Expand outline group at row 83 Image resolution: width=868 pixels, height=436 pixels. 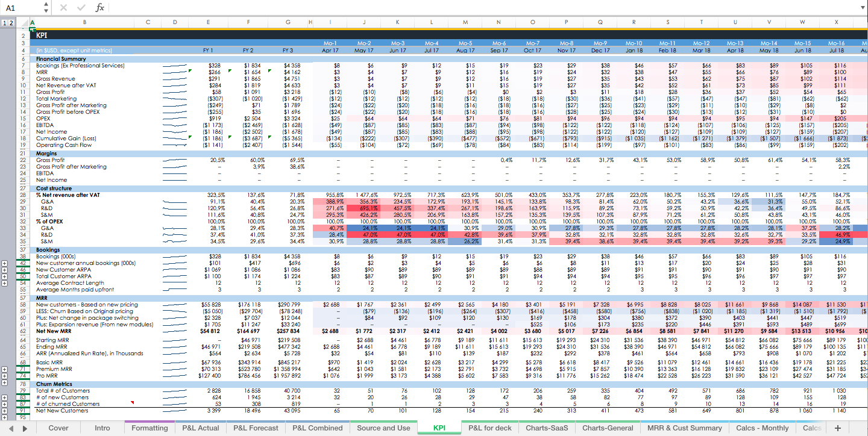[5, 397]
